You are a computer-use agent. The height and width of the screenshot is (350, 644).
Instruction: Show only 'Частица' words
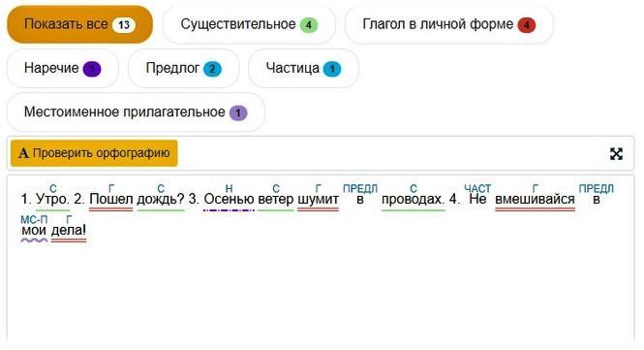click(303, 68)
